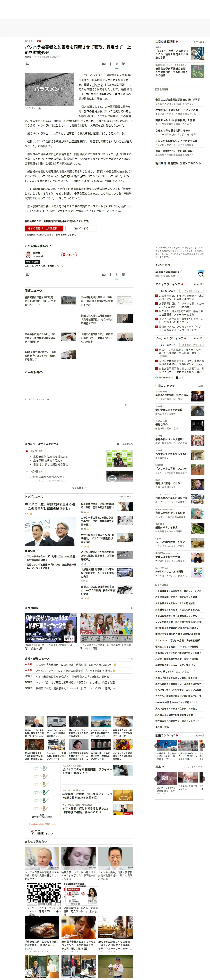Open the Facebook link under social ranking

pyautogui.click(x=164, y=378)
